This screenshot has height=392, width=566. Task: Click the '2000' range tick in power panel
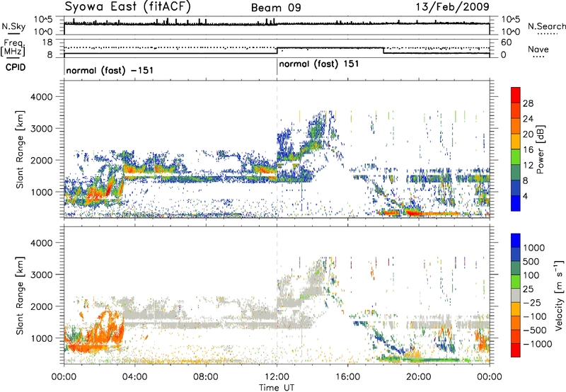(x=42, y=160)
